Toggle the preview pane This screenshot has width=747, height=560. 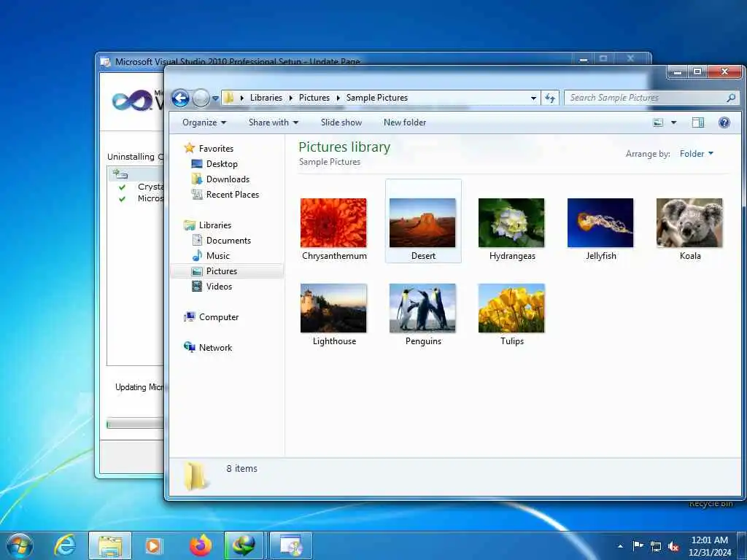pyautogui.click(x=698, y=122)
